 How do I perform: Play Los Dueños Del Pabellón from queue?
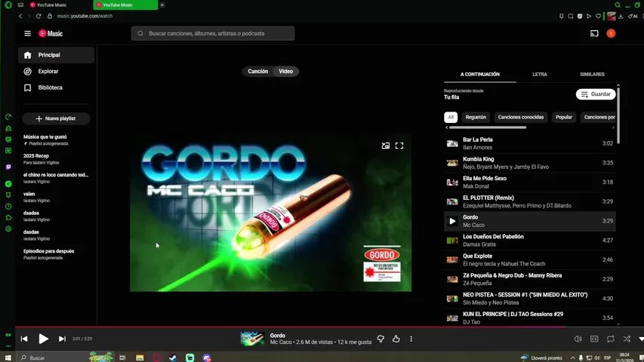tap(529, 241)
